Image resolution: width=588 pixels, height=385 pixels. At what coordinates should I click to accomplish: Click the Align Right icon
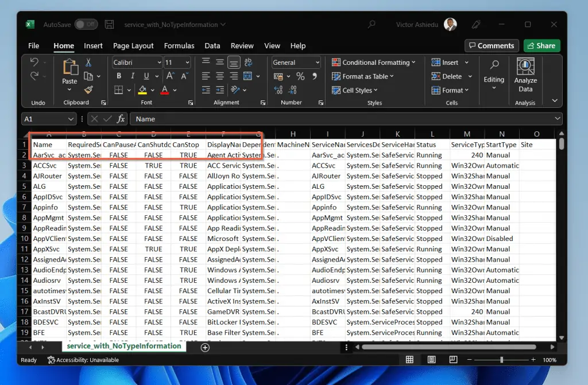pos(234,76)
